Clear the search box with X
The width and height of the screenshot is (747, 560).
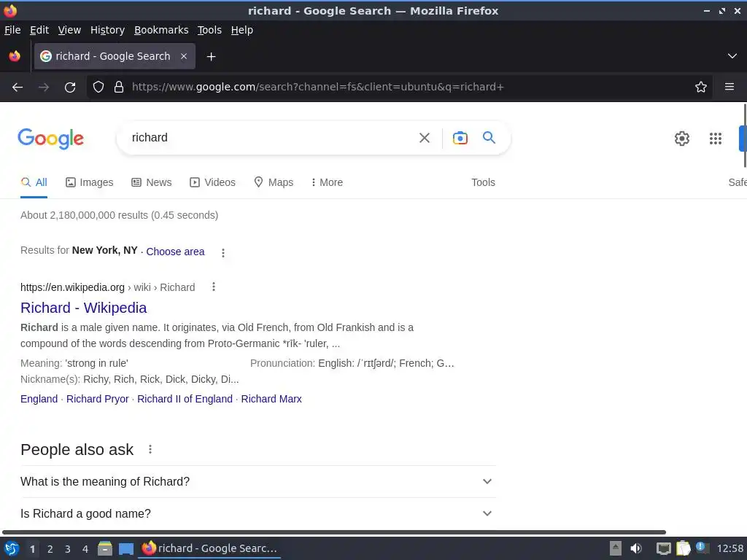(x=425, y=138)
